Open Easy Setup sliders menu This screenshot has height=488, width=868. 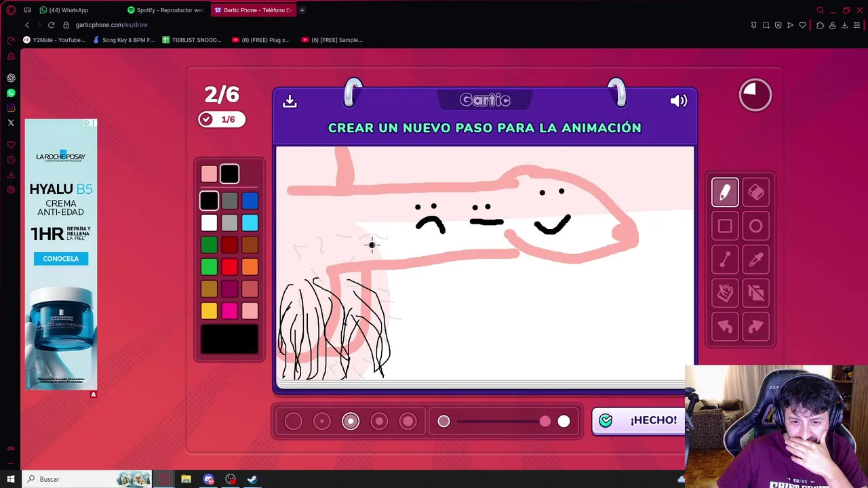[857, 25]
